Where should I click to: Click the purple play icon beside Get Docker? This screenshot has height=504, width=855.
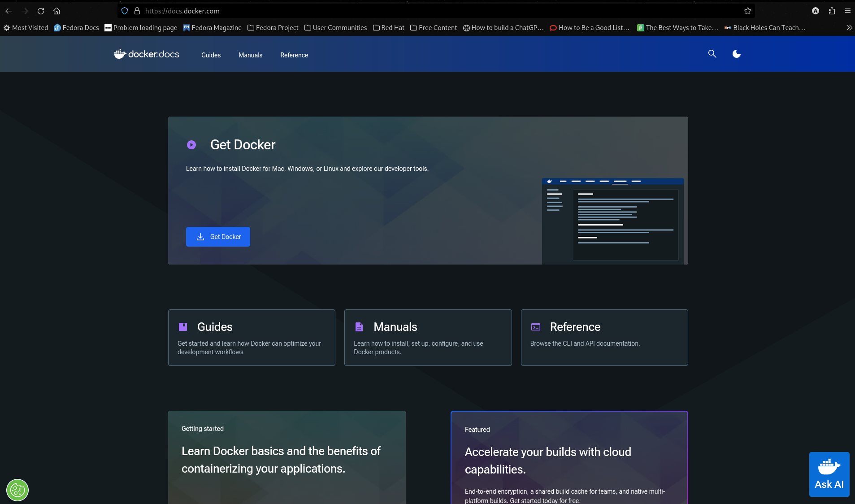click(191, 145)
